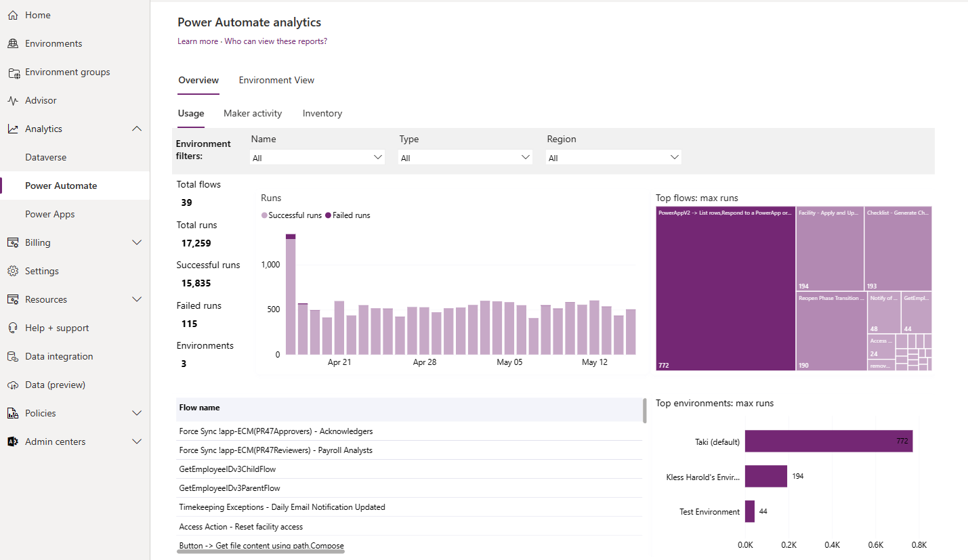
Task: Open the Home page
Action: pos(37,14)
